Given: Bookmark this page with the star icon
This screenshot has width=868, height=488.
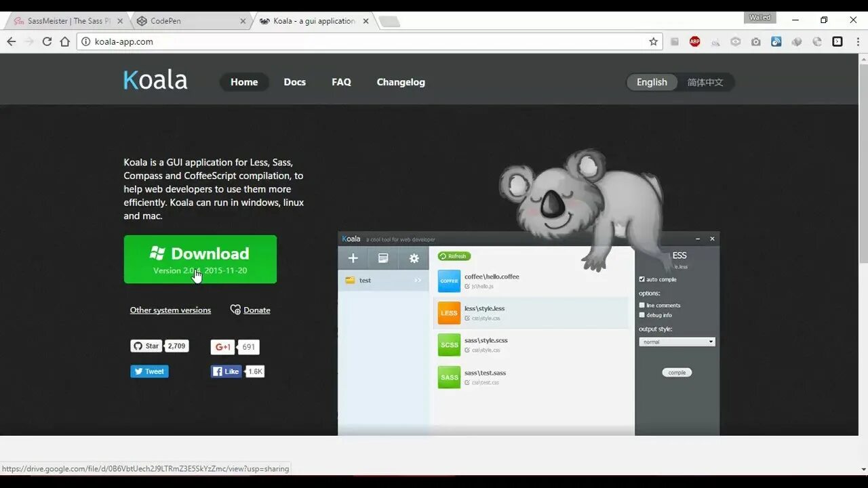Looking at the screenshot, I should (x=653, y=41).
